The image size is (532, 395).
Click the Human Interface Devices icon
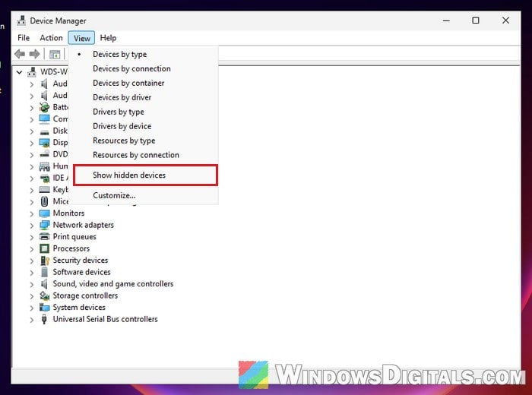pyautogui.click(x=44, y=166)
